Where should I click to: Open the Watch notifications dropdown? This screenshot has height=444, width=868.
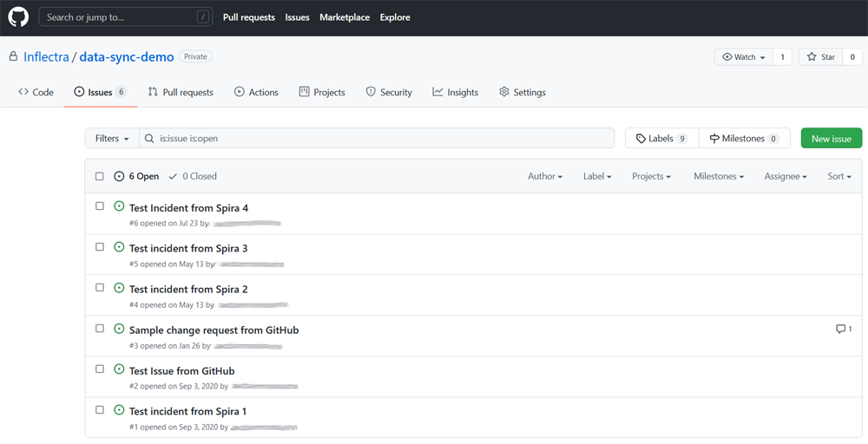744,57
